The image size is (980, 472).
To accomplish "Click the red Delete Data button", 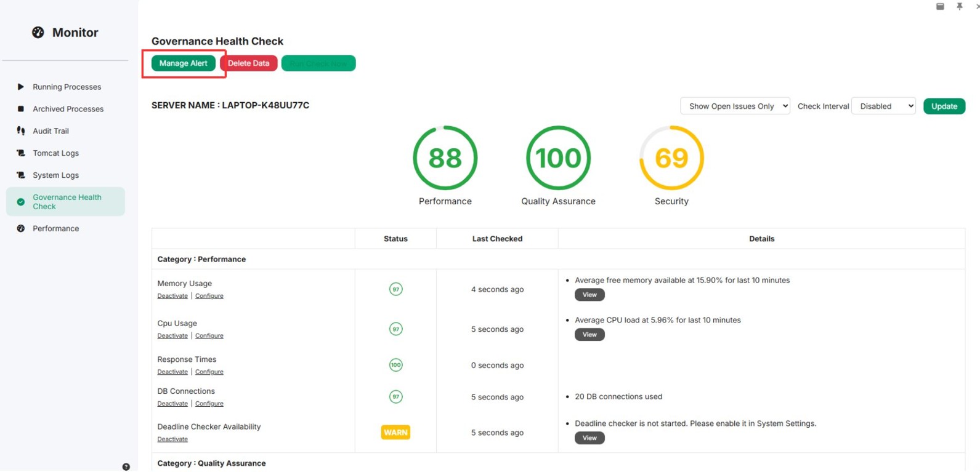I will click(x=248, y=63).
